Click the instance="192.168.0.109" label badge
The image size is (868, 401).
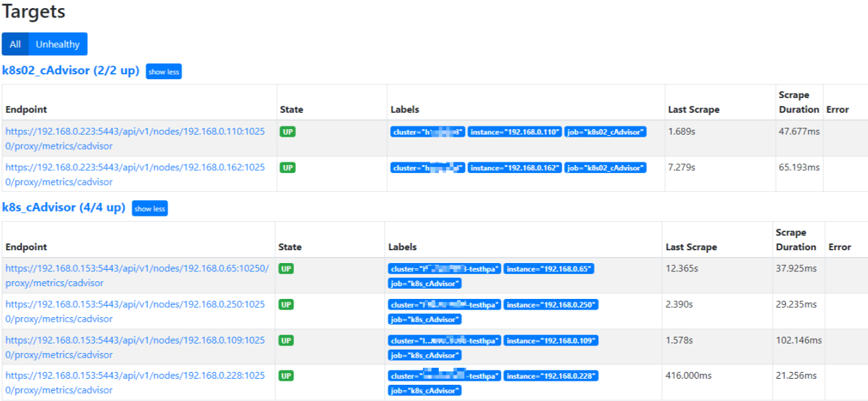point(551,341)
